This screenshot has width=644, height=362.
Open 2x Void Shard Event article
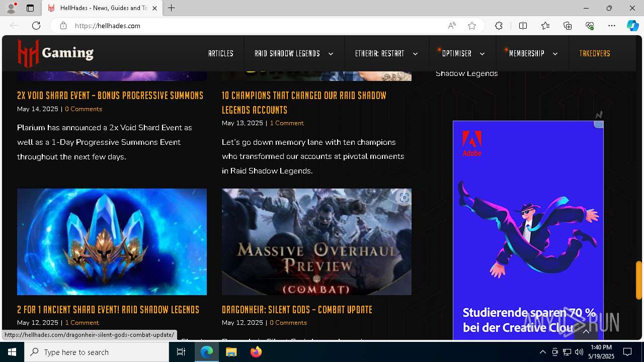click(110, 96)
